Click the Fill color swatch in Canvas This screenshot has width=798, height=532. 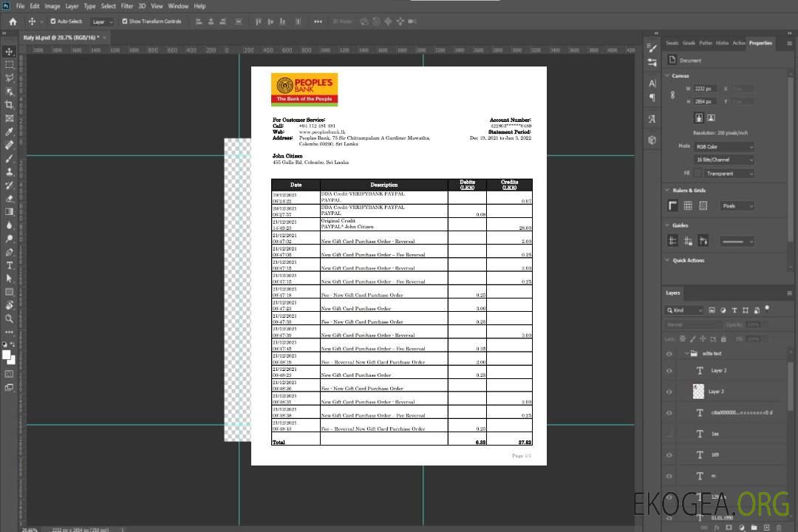tap(698, 174)
